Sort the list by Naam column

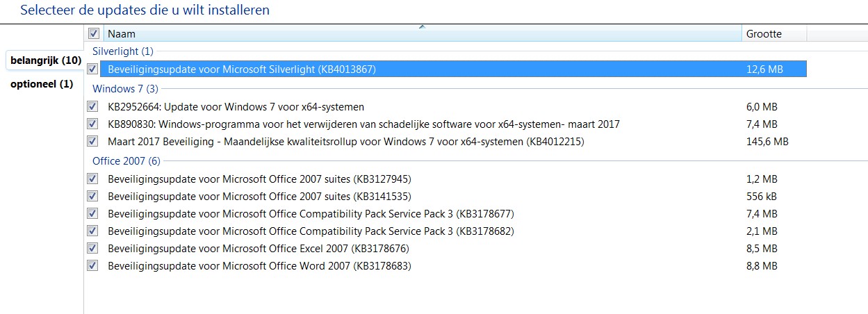423,33
